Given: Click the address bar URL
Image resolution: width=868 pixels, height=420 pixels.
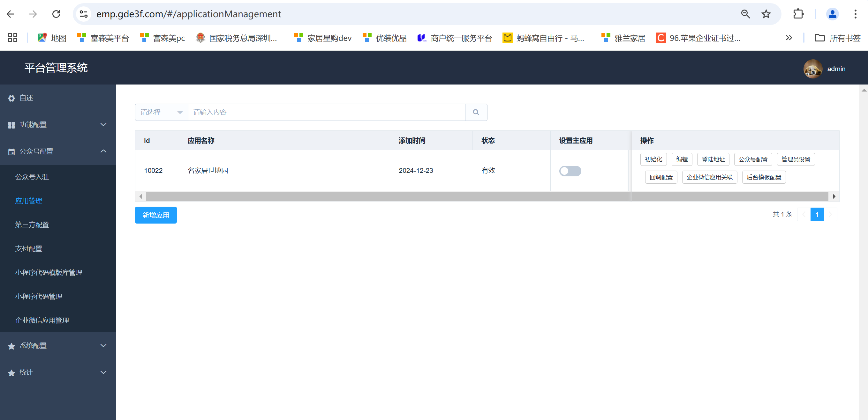Looking at the screenshot, I should click(188, 14).
